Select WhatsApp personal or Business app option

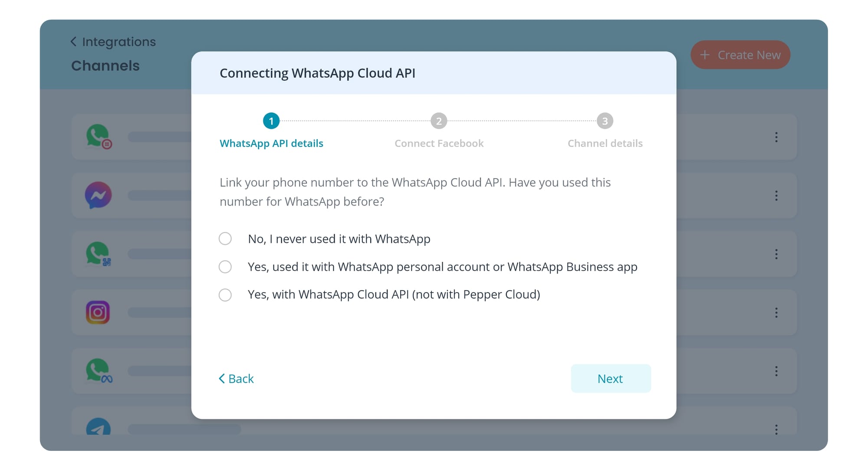coord(225,267)
